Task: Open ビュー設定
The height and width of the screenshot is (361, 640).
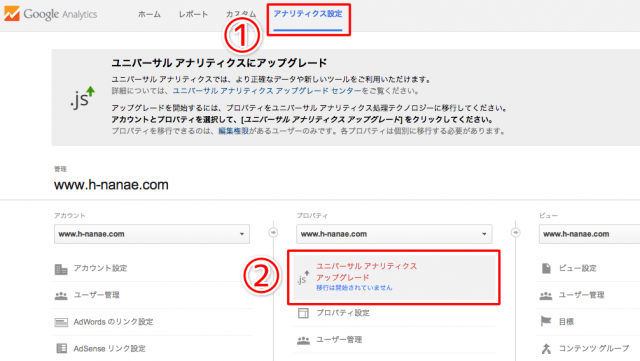Action: point(577,268)
